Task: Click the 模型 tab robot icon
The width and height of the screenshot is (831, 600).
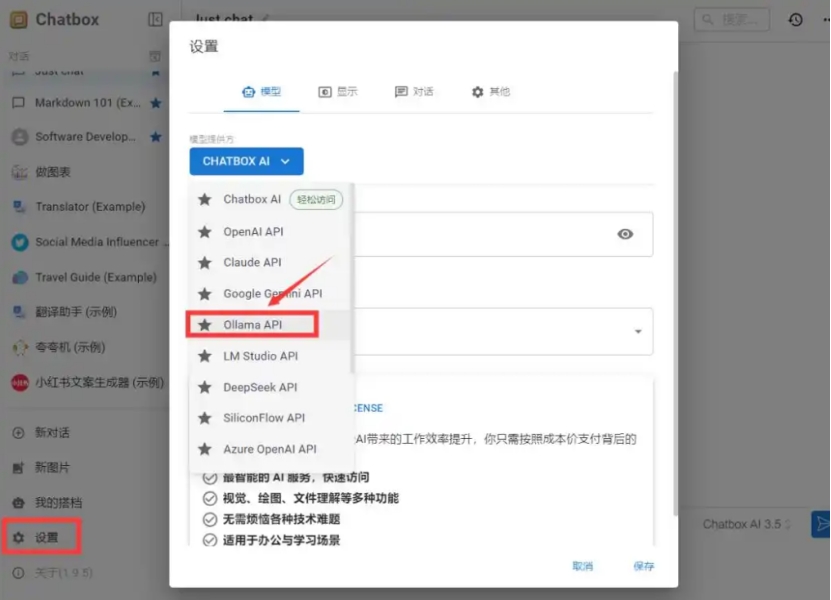Action: click(249, 92)
